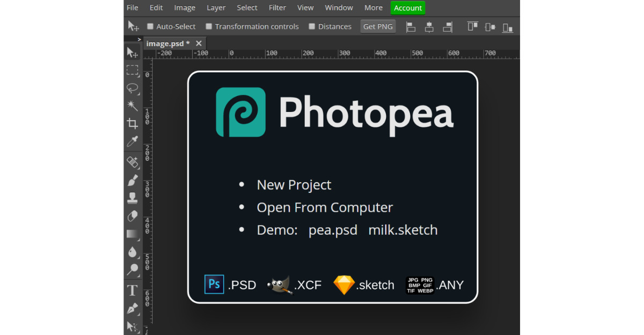Select the Gradient tool
The image size is (644, 335).
(x=133, y=234)
